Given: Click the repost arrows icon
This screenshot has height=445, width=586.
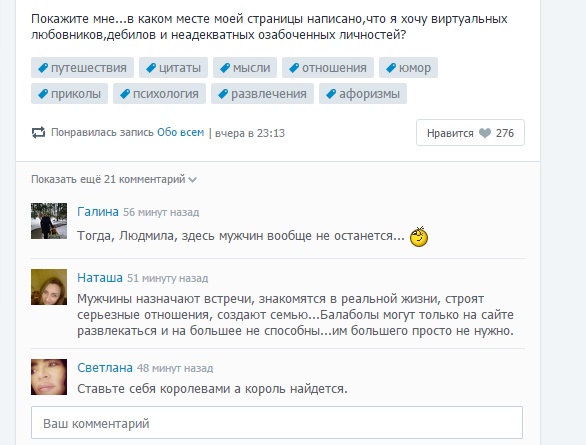Looking at the screenshot, I should click(x=38, y=133).
